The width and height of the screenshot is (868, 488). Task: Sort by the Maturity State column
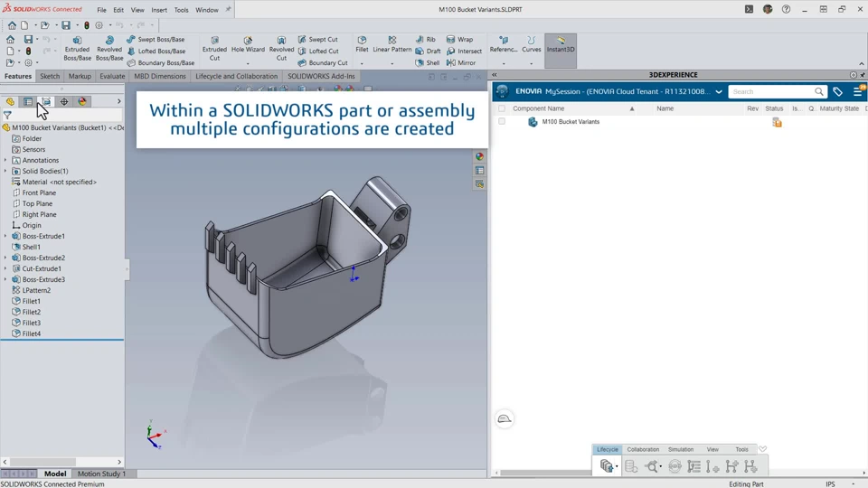tap(839, 108)
